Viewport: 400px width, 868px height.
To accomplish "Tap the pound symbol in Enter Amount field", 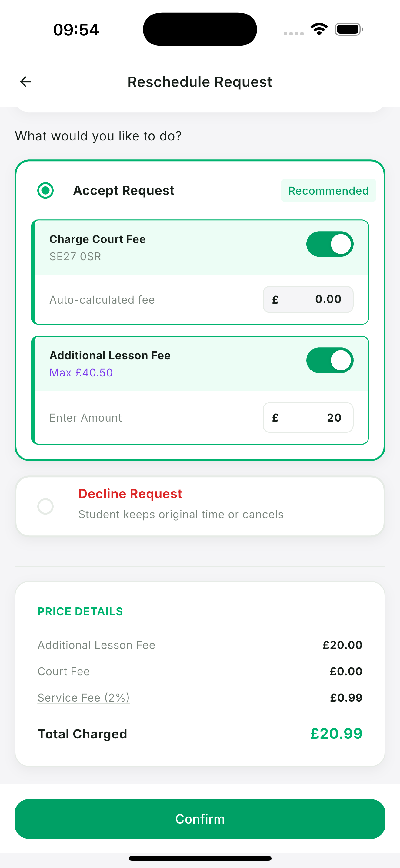I will tap(275, 417).
